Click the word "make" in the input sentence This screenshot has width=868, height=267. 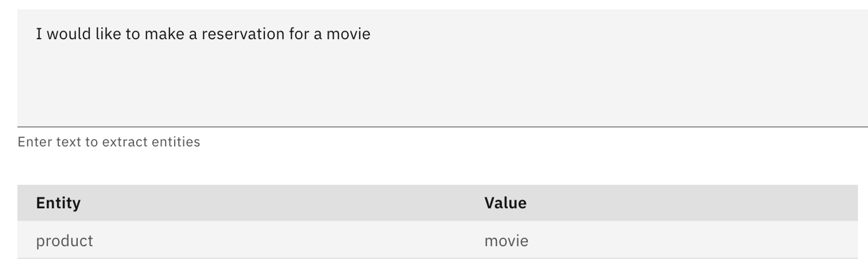[x=164, y=34]
